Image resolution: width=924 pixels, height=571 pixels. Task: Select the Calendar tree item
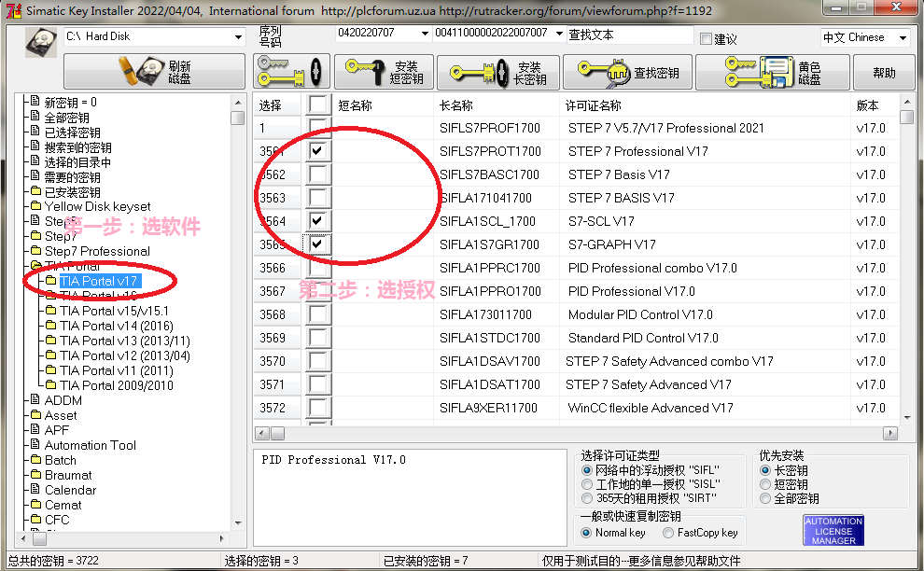tap(70, 490)
